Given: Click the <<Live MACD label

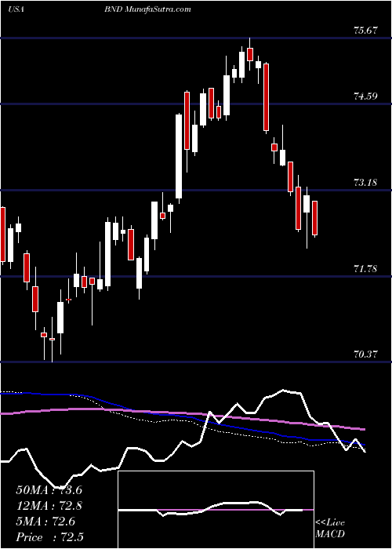Looking at the screenshot, I should [x=330, y=529].
